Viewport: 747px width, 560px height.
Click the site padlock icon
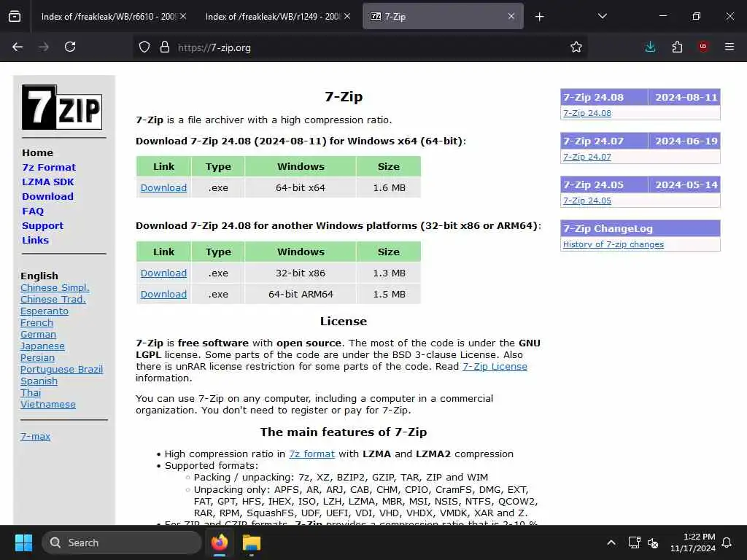point(165,47)
